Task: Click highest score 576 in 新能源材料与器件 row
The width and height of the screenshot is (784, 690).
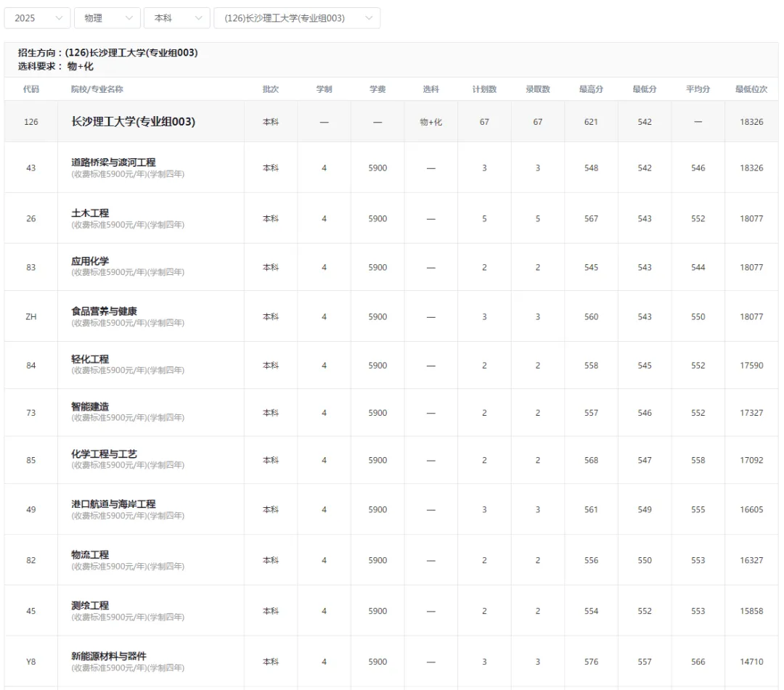Action: coord(591,662)
